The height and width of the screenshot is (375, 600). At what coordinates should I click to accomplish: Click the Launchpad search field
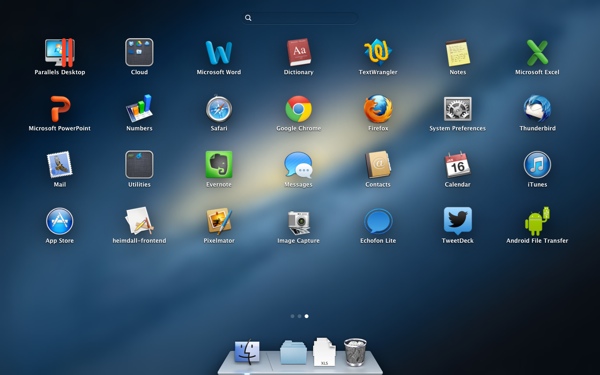click(300, 18)
